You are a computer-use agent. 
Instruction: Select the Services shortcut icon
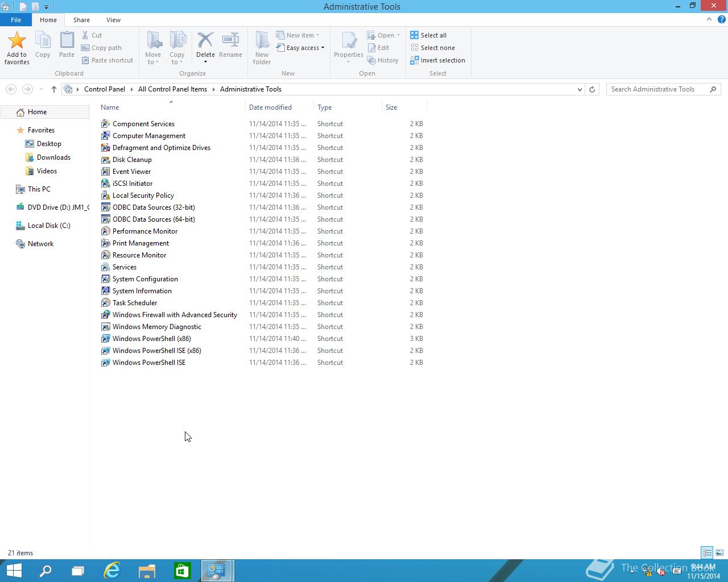click(x=105, y=267)
